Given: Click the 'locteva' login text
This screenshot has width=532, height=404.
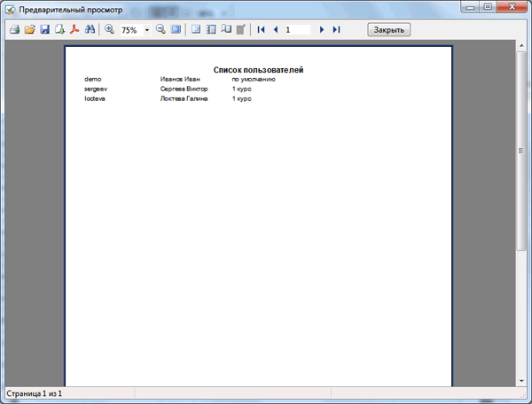Looking at the screenshot, I should coord(95,98).
